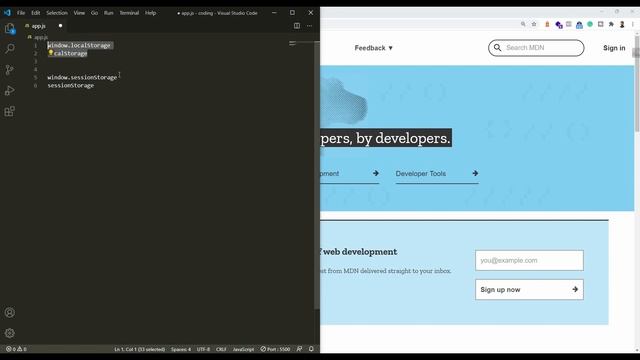Open the Selection menu

tap(57, 13)
